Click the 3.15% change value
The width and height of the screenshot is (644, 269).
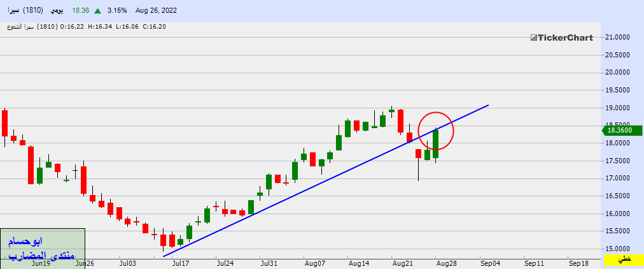tap(116, 10)
